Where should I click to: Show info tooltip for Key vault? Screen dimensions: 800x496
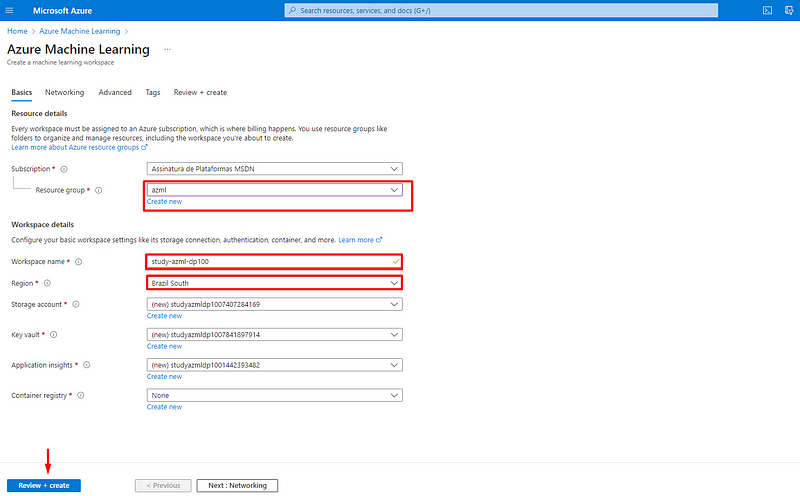(54, 335)
